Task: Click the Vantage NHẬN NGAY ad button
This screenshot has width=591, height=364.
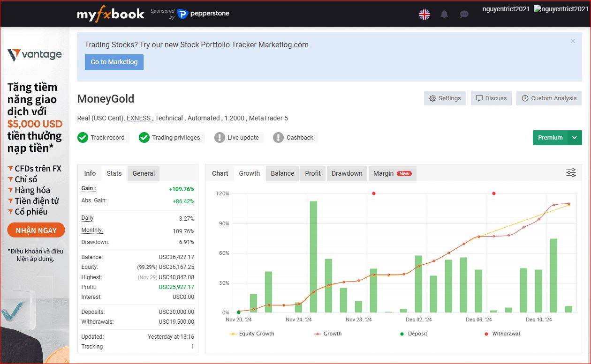Action: pyautogui.click(x=36, y=230)
